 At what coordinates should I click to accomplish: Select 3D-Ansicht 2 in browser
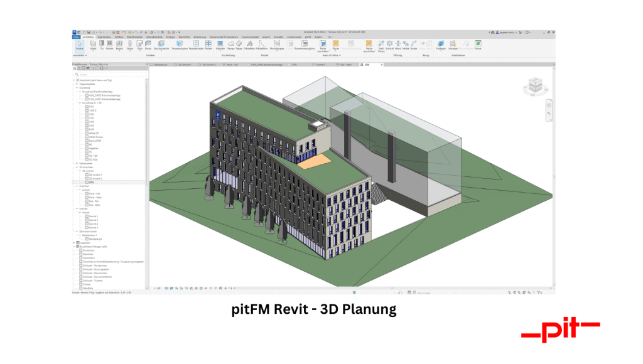click(95, 178)
